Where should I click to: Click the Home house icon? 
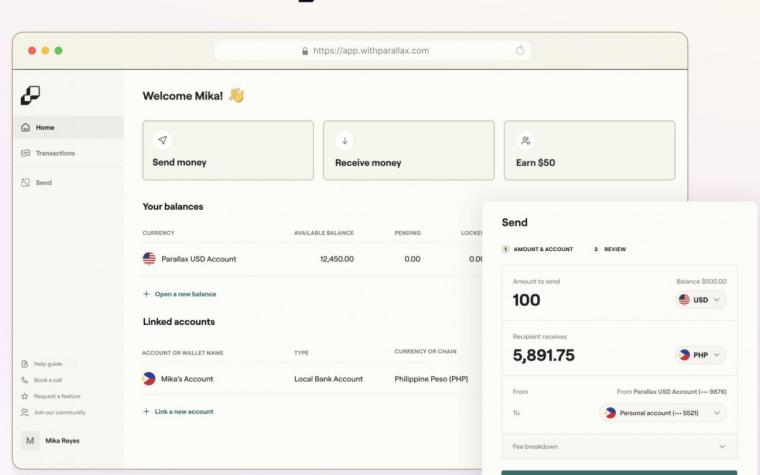pyautogui.click(x=26, y=127)
